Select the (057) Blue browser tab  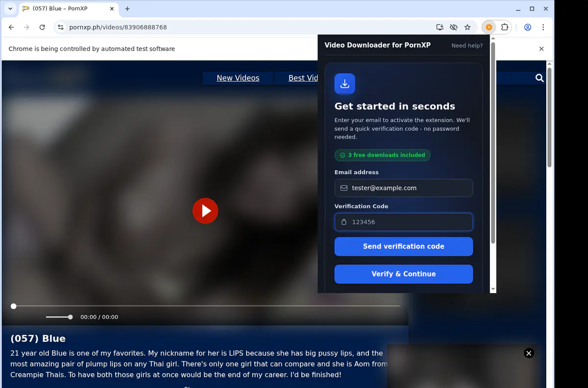tap(69, 9)
